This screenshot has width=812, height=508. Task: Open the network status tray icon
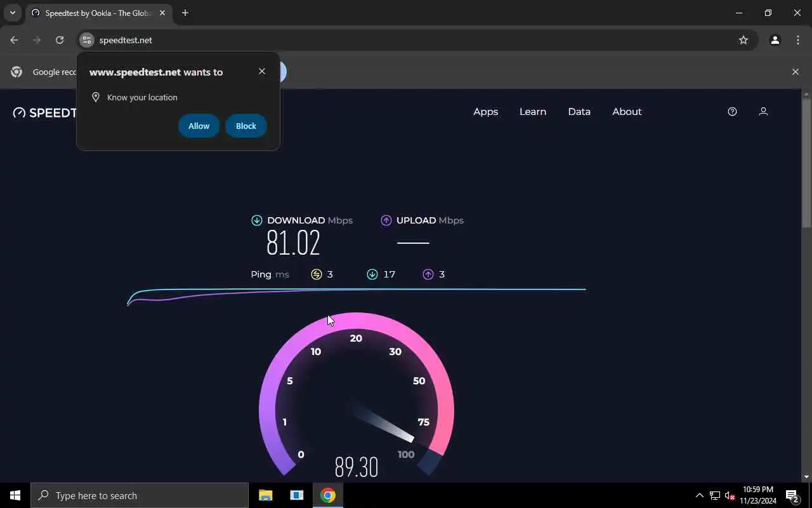click(x=715, y=495)
